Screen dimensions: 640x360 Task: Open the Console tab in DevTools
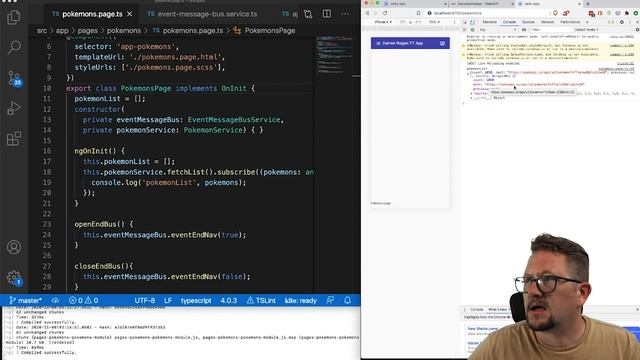509,22
